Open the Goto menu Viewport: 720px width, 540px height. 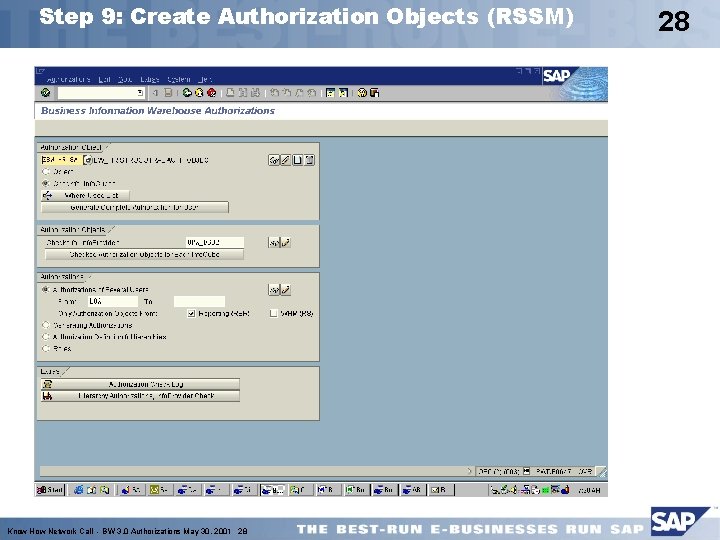click(124, 79)
